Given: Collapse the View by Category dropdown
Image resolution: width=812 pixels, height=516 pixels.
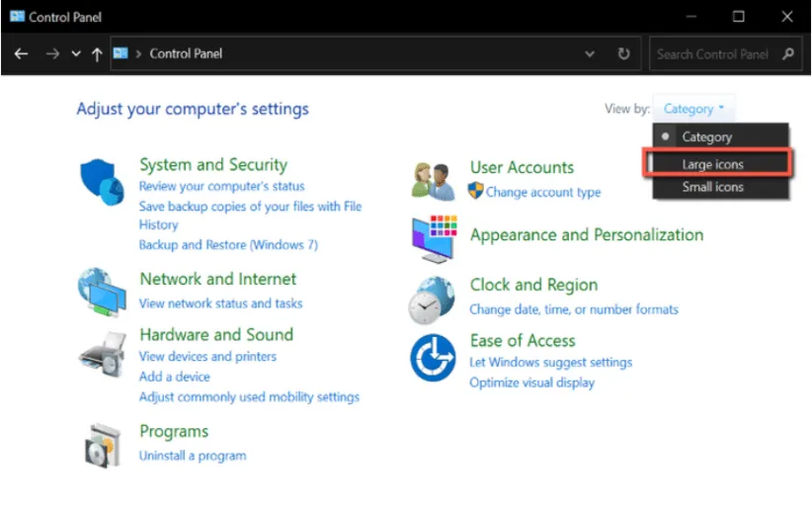Looking at the screenshot, I should pyautogui.click(x=693, y=109).
